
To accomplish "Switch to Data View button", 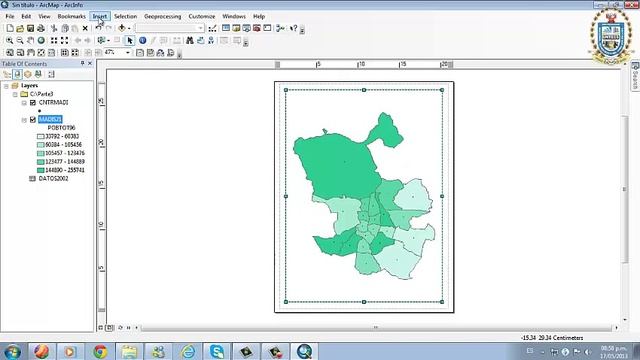I will (101, 328).
